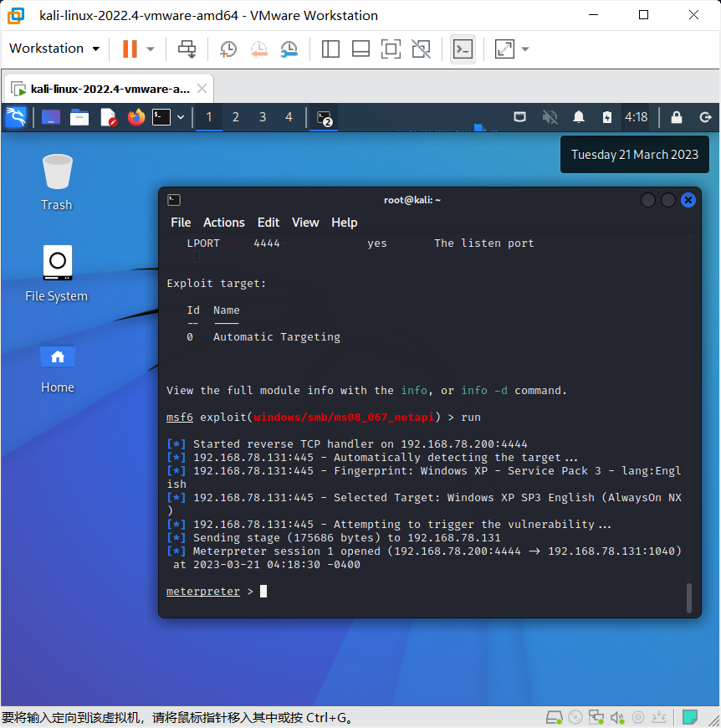Lock the Kali screen

click(677, 117)
